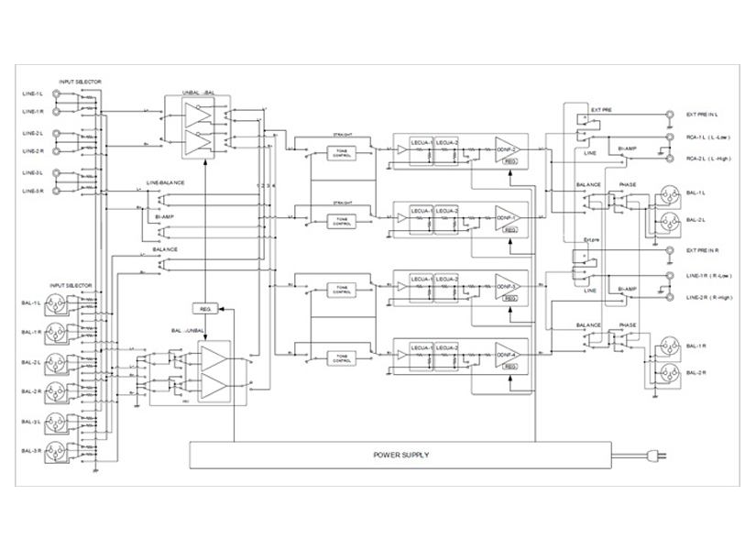756x550 pixels.
Task: Click the LINE-2 R ( R -High ) label
Action: 709,298
